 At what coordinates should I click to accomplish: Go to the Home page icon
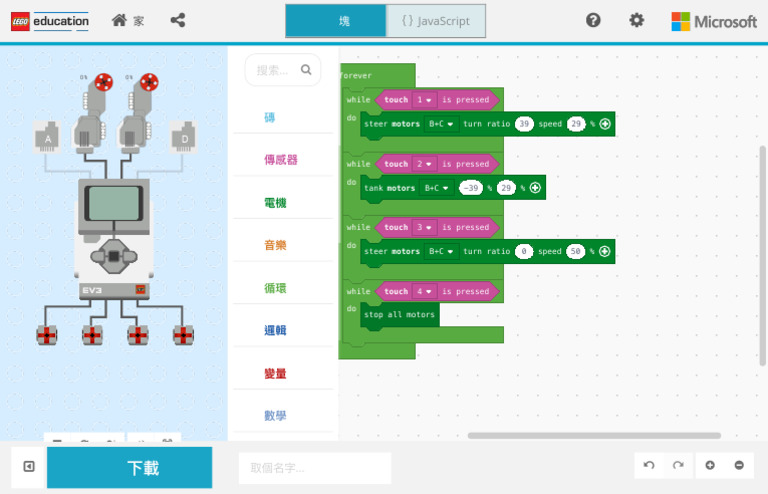click(119, 21)
